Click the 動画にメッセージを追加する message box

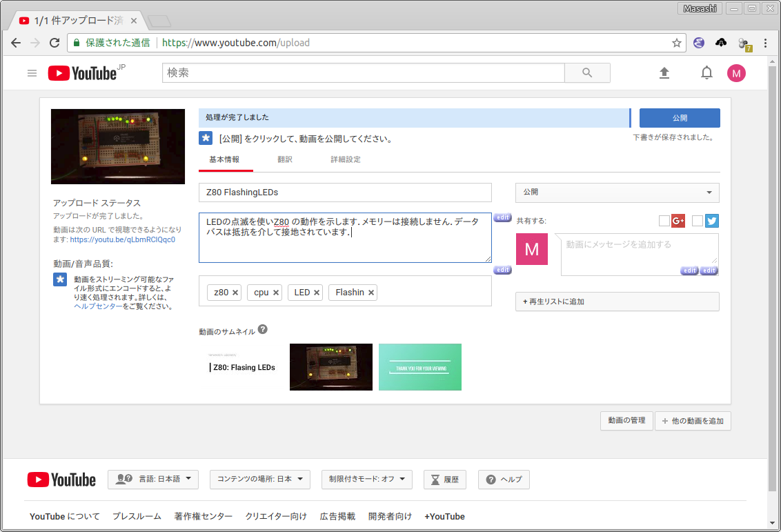click(x=640, y=255)
